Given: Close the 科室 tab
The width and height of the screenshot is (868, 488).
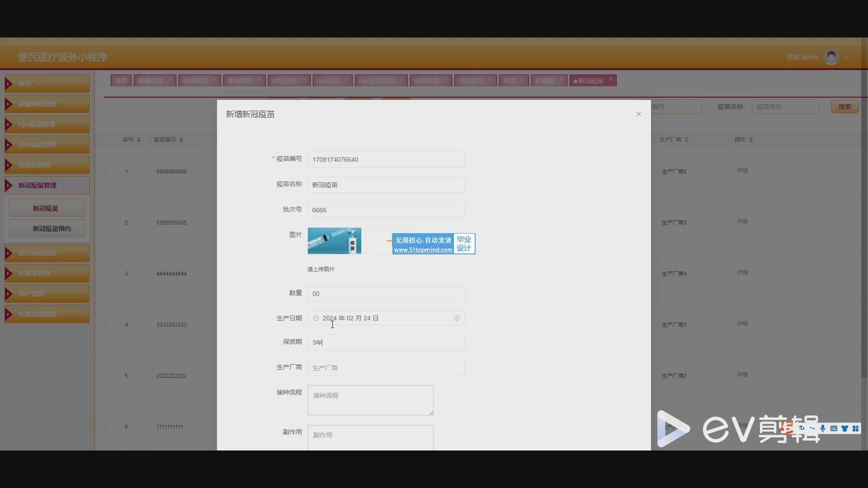Looking at the screenshot, I should [x=523, y=79].
